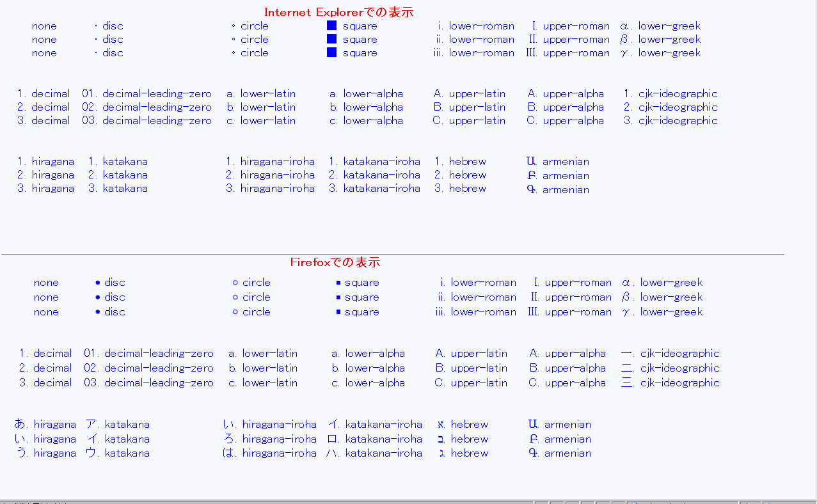Select '02. decimal-leading-zero' in the Internet Explorer section
This screenshot has width=817, height=504.
(147, 107)
